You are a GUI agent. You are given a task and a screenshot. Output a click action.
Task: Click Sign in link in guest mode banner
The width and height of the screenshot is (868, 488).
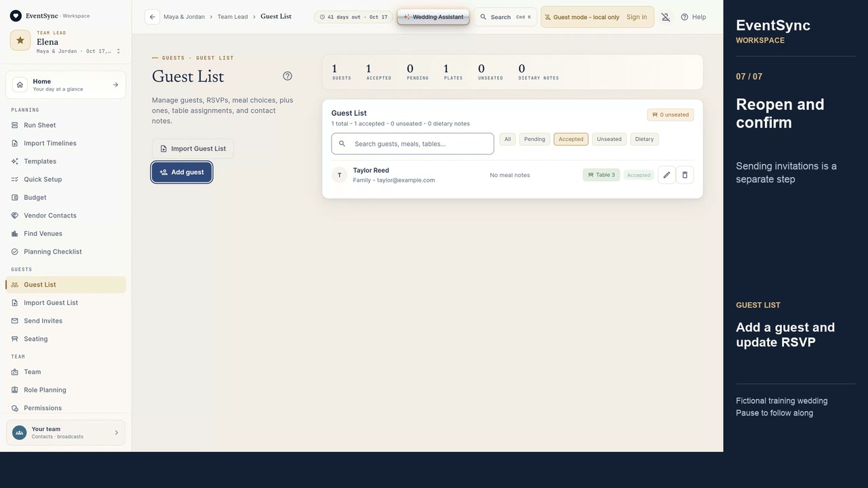pyautogui.click(x=636, y=17)
